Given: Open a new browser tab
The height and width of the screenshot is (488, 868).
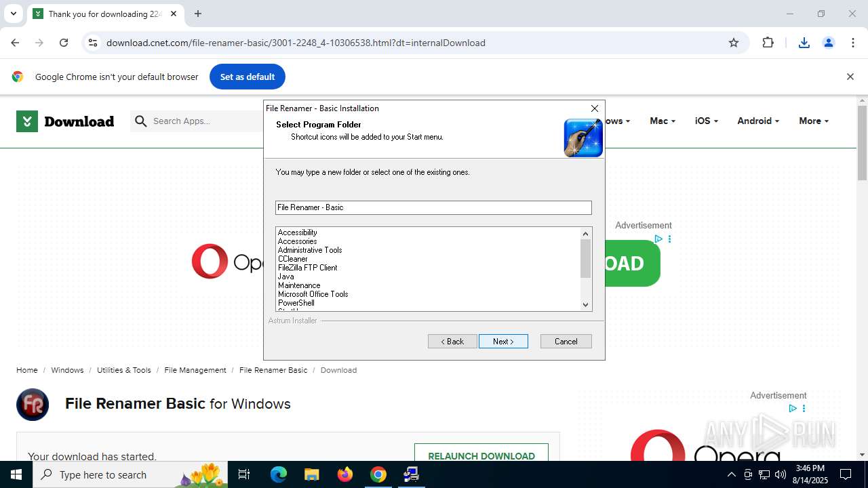Looking at the screenshot, I should pyautogui.click(x=198, y=14).
